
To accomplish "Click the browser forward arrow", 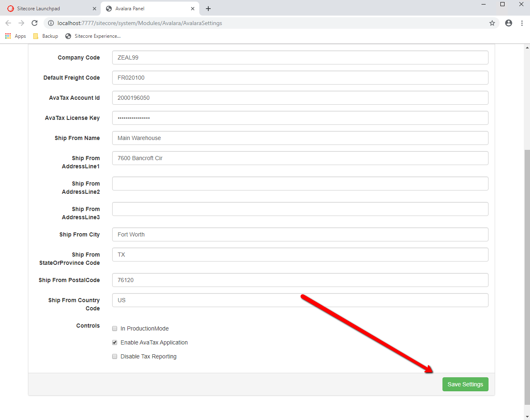I will click(x=21, y=23).
